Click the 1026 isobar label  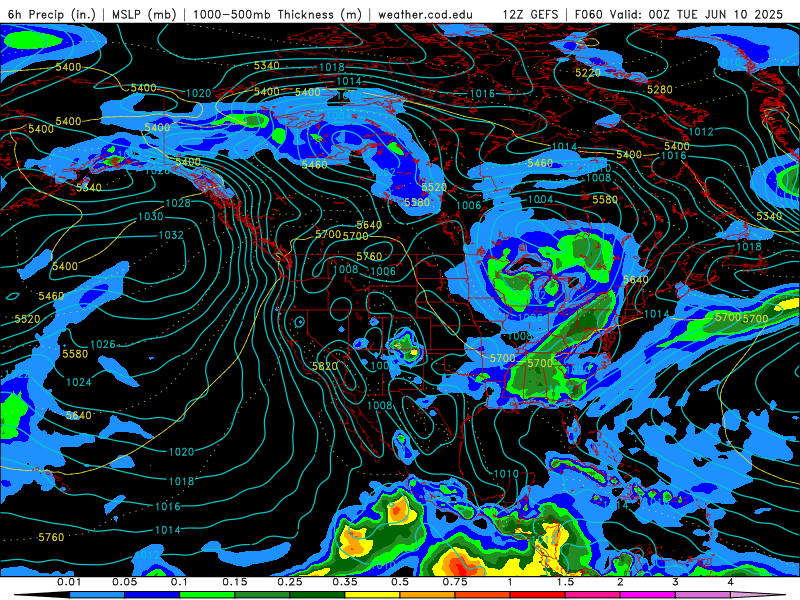[103, 344]
